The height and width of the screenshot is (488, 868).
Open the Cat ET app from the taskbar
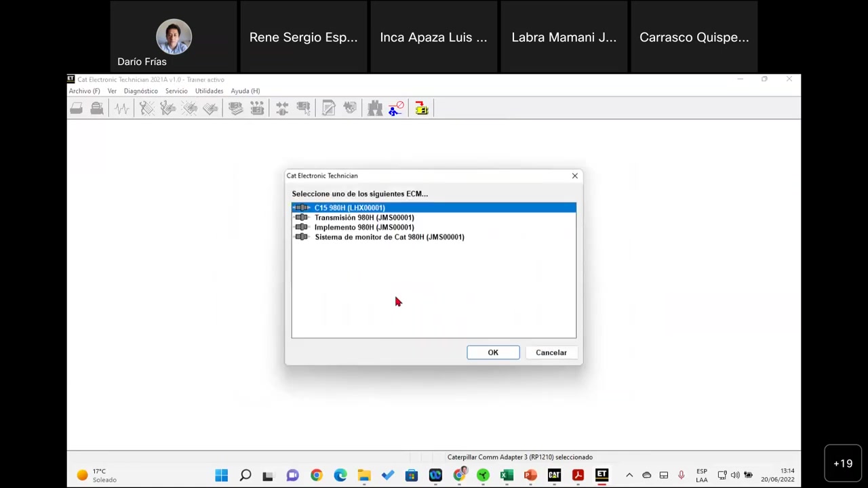pyautogui.click(x=601, y=475)
